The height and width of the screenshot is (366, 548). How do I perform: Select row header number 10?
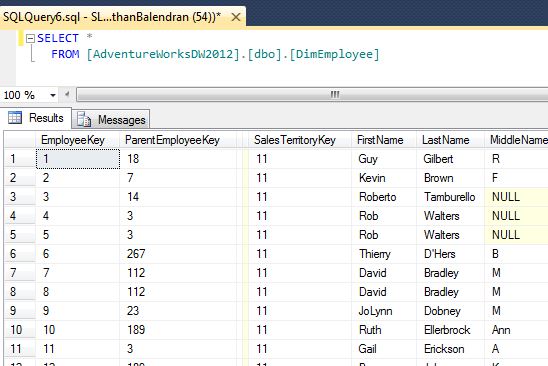[x=20, y=330]
